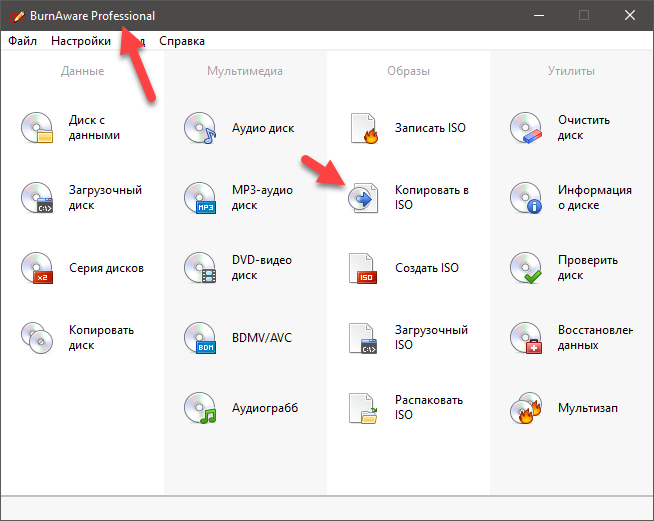
Task: Click the Загрузочный ISO label
Action: click(431, 337)
